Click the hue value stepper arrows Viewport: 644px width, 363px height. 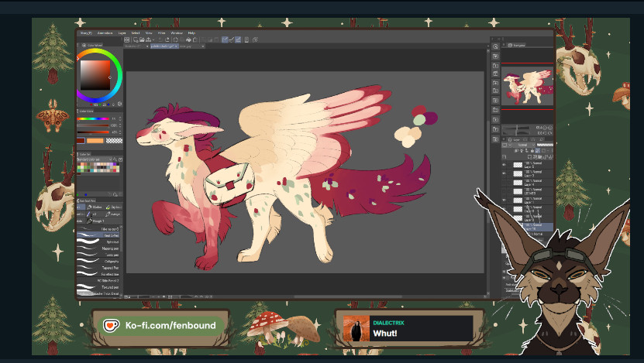pos(120,119)
